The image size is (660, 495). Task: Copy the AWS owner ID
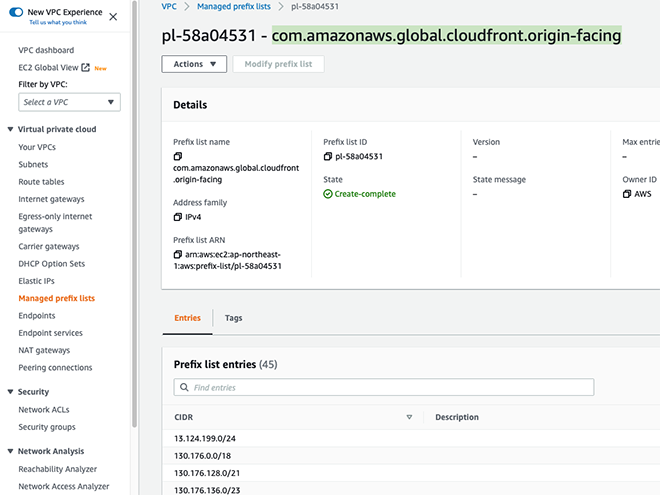[x=627, y=194]
